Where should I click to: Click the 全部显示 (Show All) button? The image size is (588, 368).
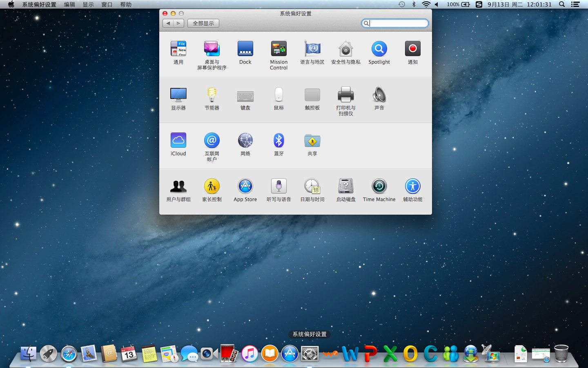[x=203, y=23]
